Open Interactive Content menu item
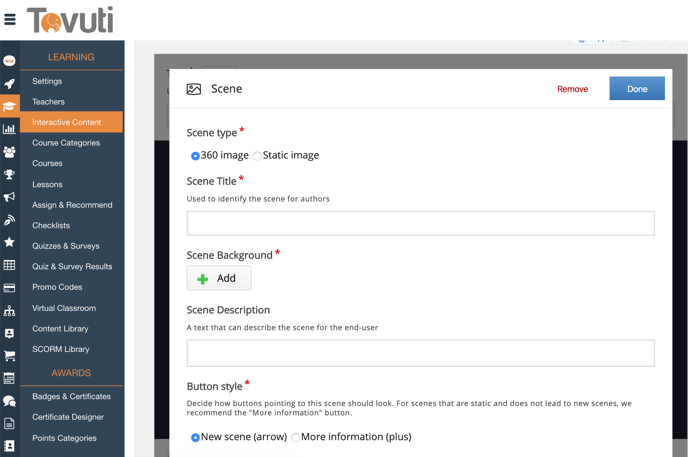Viewport: 688px width, 457px height. click(x=66, y=122)
